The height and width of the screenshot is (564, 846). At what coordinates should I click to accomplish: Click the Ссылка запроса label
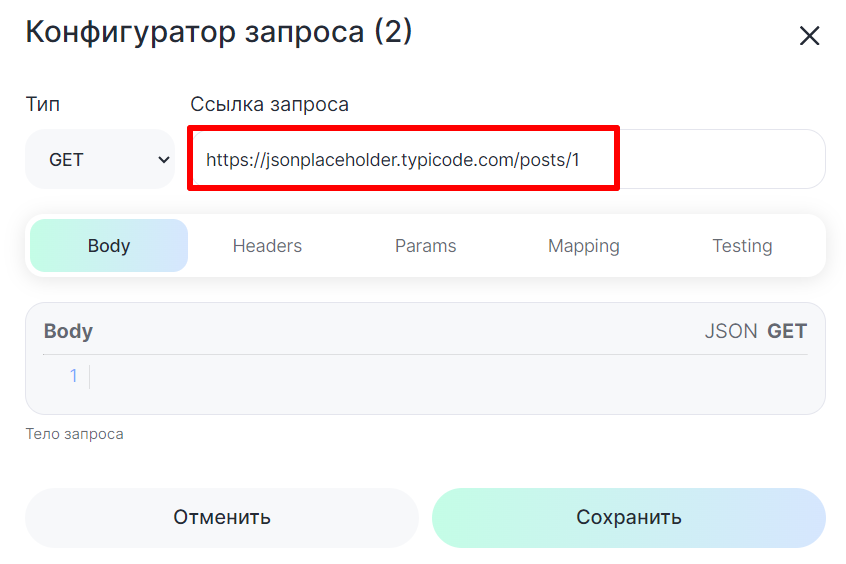269,104
